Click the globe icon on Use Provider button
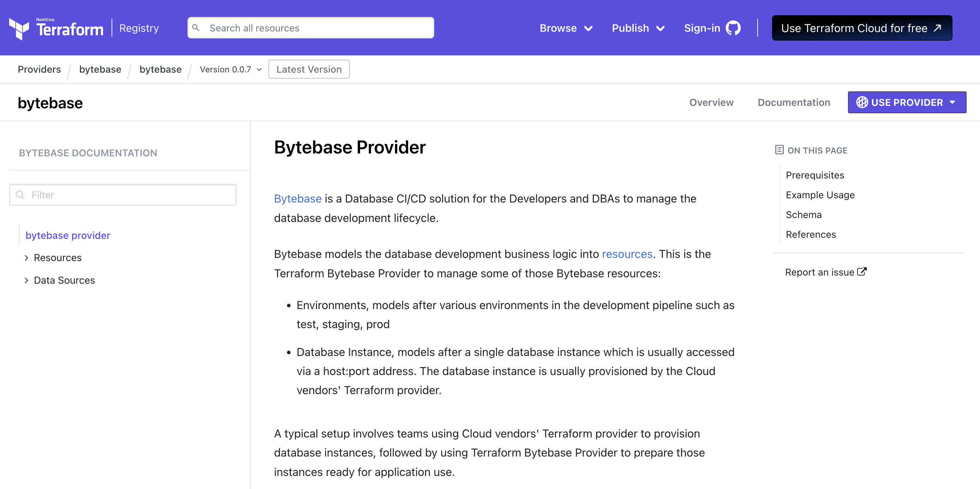Image resolution: width=980 pixels, height=489 pixels. click(x=862, y=102)
